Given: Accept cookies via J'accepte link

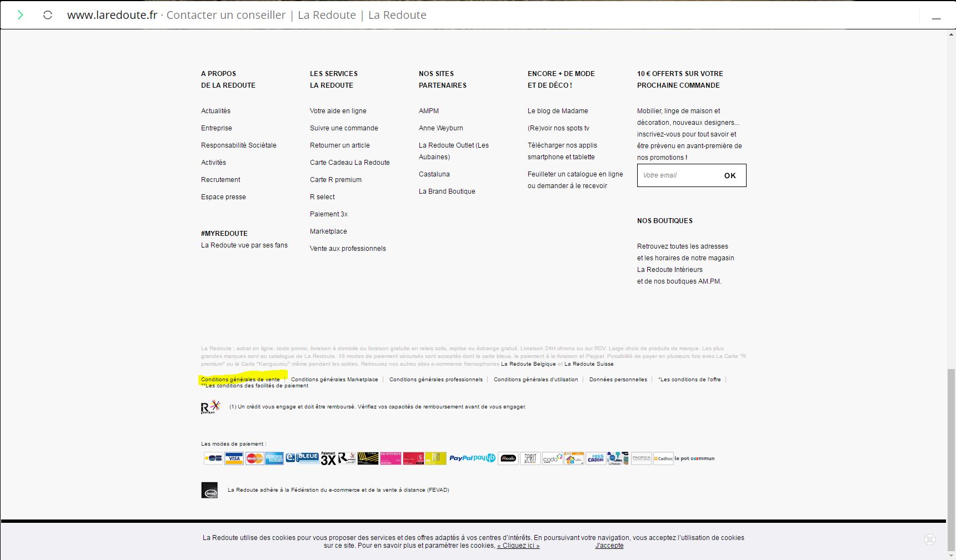Looking at the screenshot, I should (609, 546).
